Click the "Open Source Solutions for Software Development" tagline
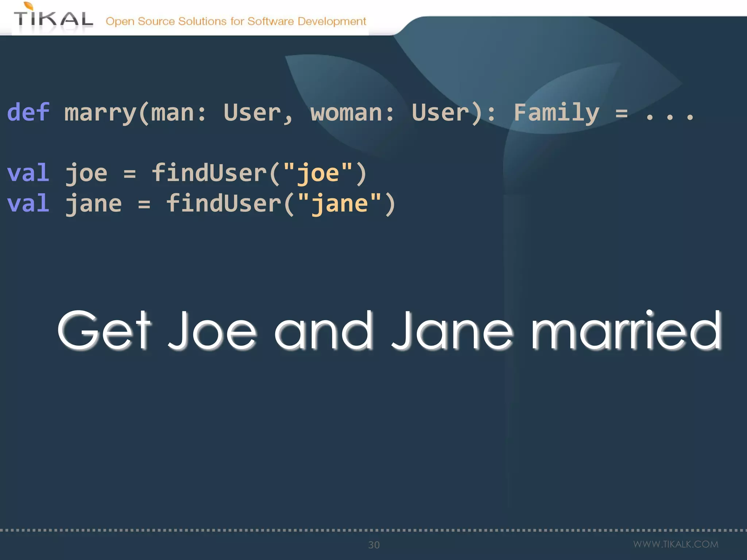This screenshot has width=747, height=560. 236,22
